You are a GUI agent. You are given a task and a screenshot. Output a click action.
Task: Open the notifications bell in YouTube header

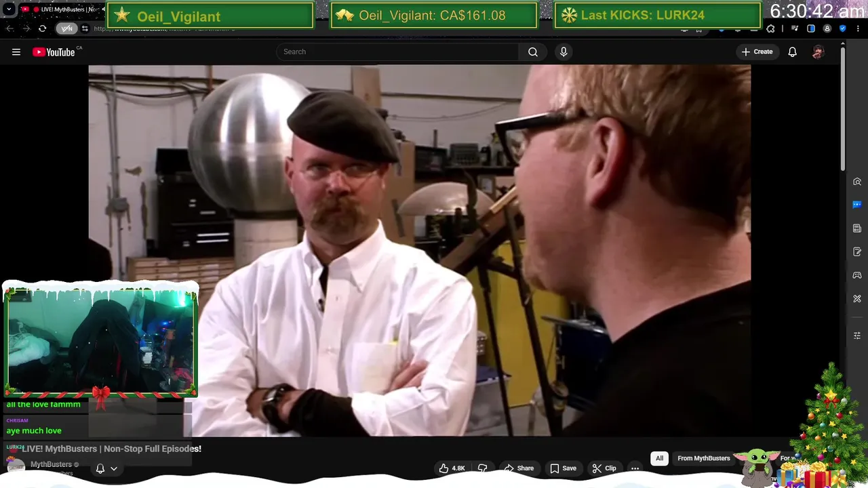tap(792, 52)
